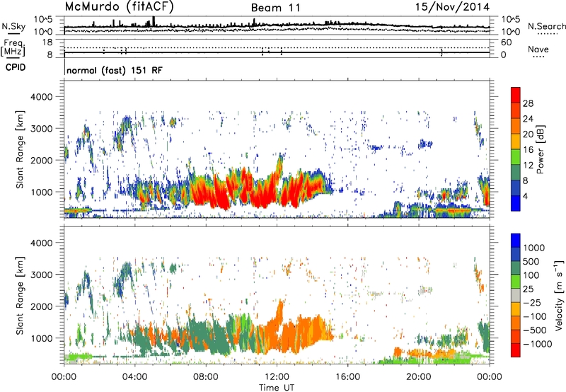Click the '16' label on Power colorbar
This screenshot has height=392, width=566.
(x=528, y=150)
